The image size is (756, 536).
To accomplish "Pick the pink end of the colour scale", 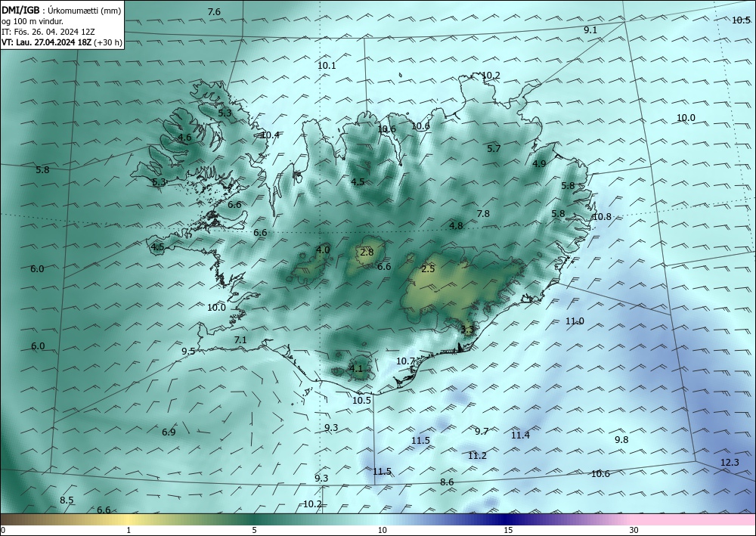I will (x=694, y=519).
